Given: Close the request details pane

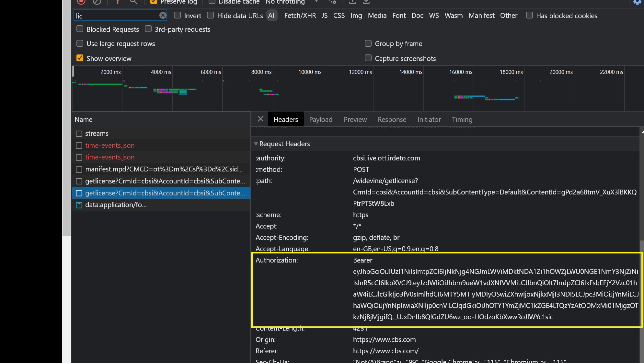Looking at the screenshot, I should point(260,119).
